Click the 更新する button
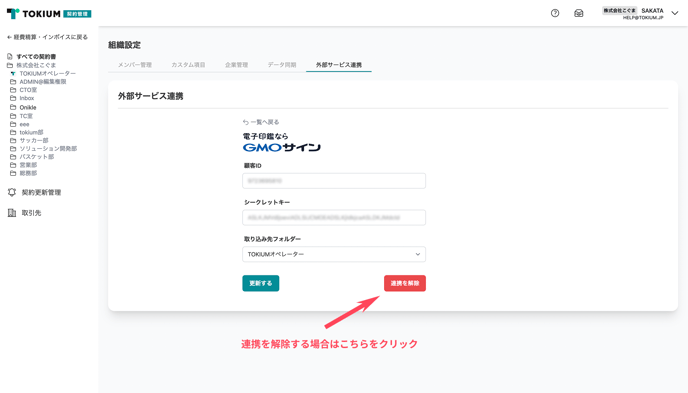Viewport: 688px width, 393px height. coord(261,283)
